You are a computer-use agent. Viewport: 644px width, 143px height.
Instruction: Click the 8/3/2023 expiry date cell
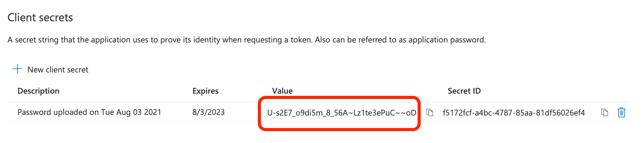(x=208, y=112)
